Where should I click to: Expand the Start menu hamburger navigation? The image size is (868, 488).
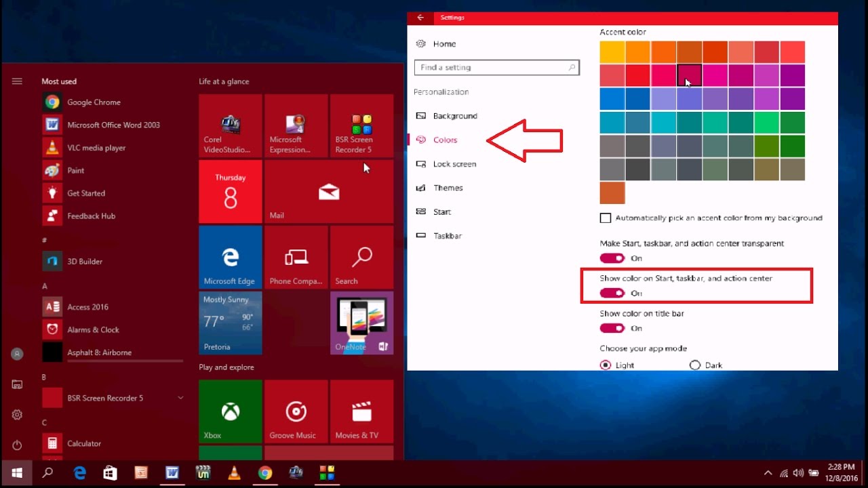click(x=17, y=81)
